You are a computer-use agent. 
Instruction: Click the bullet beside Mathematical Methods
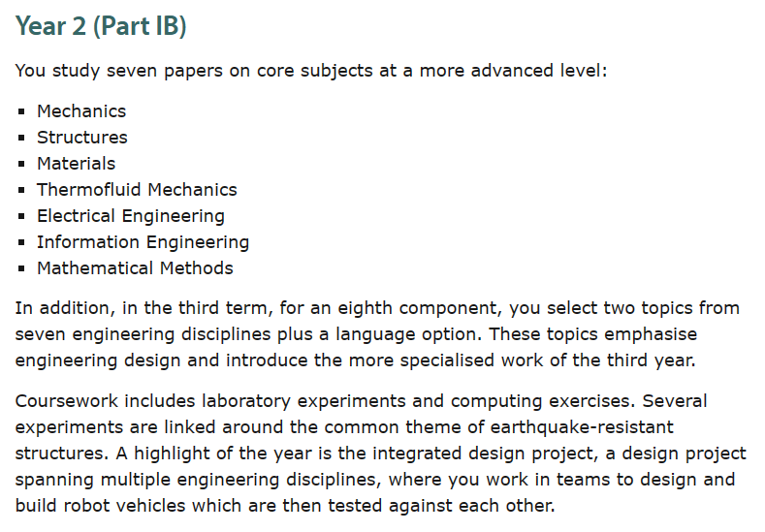21,268
